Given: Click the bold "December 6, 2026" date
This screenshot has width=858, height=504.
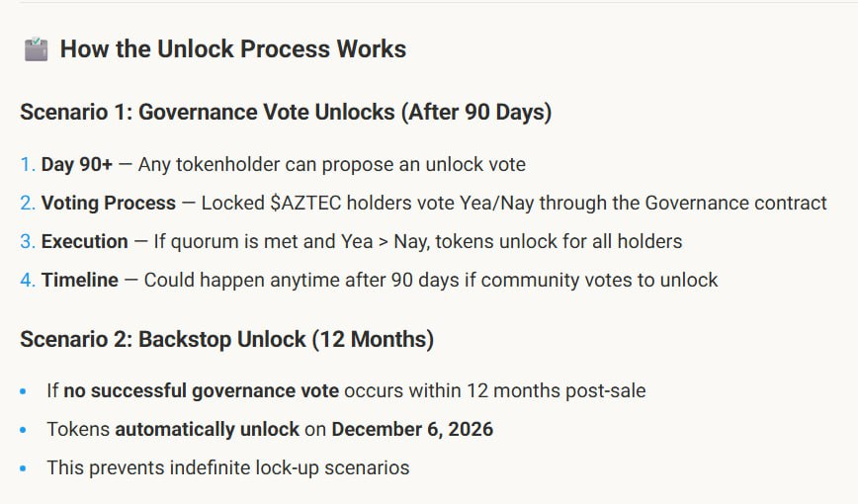Looking at the screenshot, I should [412, 430].
